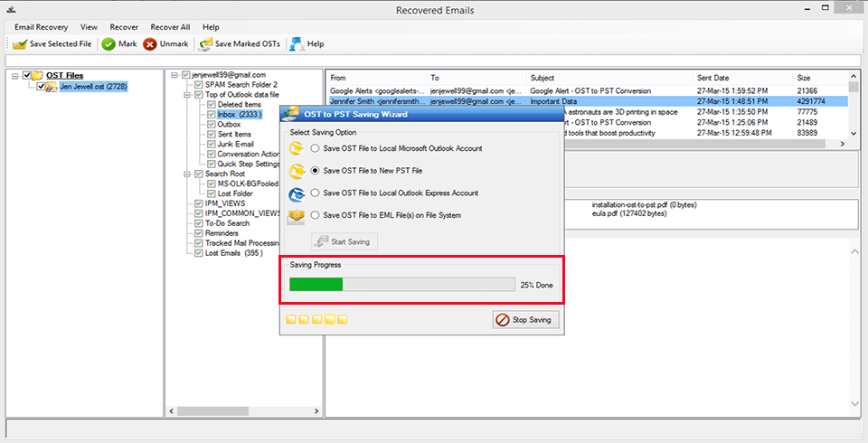Click the email list vertical scrollbar down arrow
The width and height of the screenshot is (868, 443).
pyautogui.click(x=853, y=134)
